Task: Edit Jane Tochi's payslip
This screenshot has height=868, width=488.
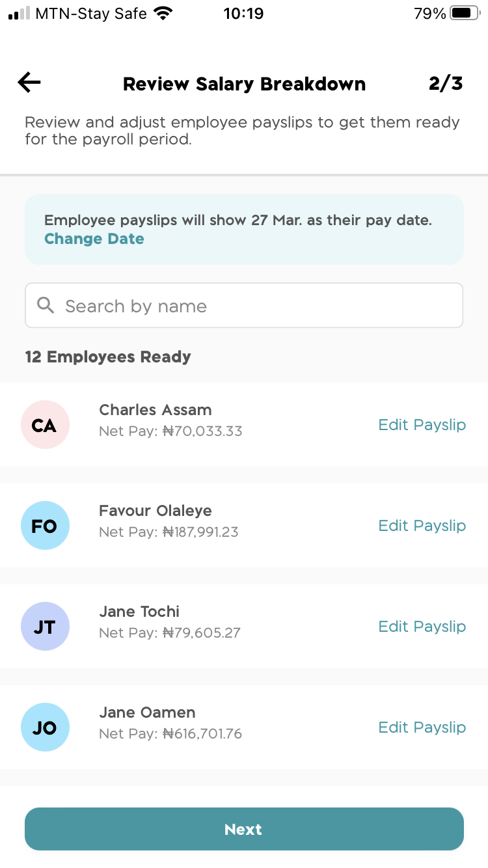Action: point(422,626)
